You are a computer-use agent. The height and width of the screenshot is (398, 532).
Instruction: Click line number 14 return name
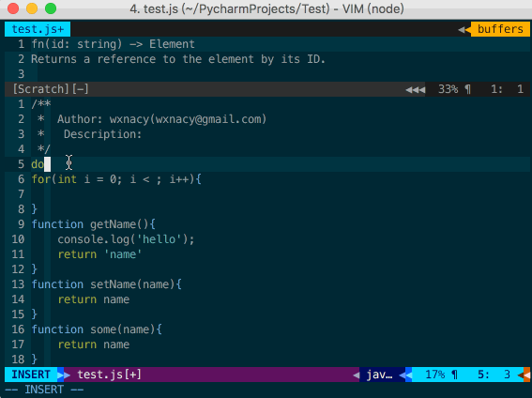(x=93, y=299)
